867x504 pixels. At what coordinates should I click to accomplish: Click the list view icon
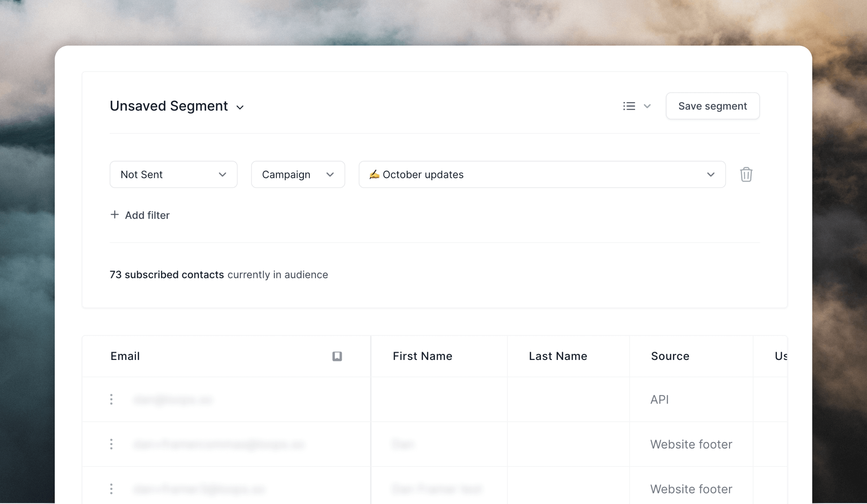(629, 106)
